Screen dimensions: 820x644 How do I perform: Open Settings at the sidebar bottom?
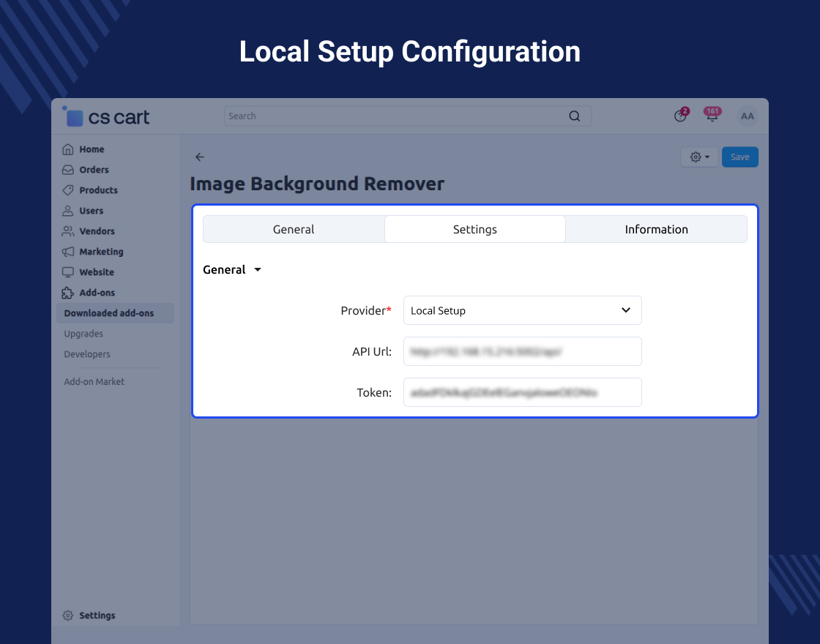pyautogui.click(x=97, y=615)
